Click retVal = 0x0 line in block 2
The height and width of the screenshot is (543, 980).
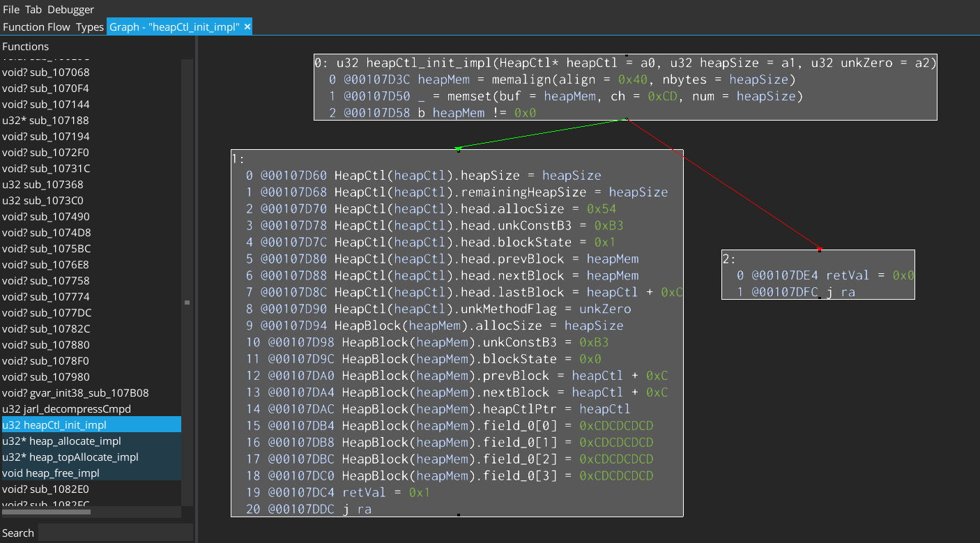pyautogui.click(x=825, y=275)
